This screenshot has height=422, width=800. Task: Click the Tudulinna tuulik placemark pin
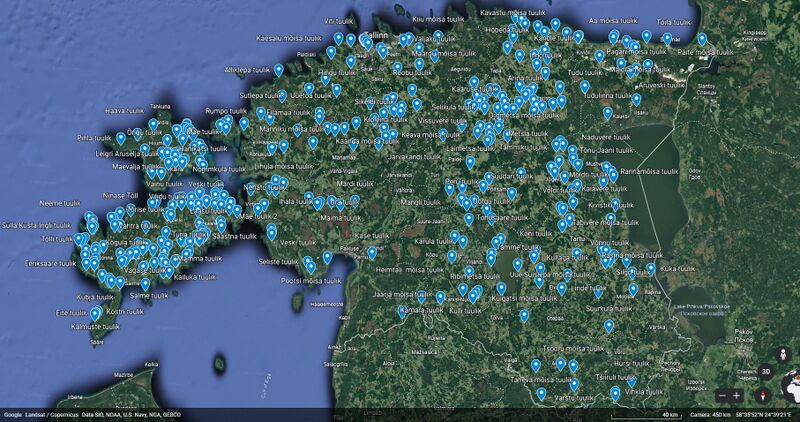(x=584, y=85)
